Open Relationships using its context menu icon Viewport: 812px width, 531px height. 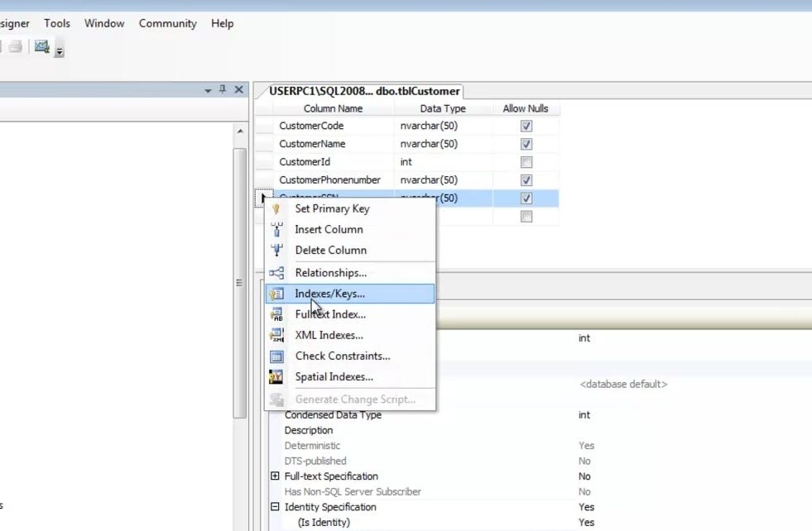click(x=277, y=272)
